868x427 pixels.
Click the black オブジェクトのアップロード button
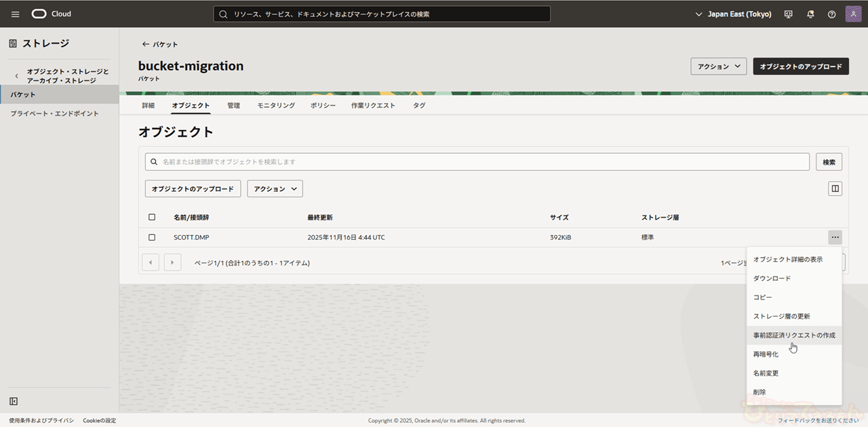click(x=800, y=66)
